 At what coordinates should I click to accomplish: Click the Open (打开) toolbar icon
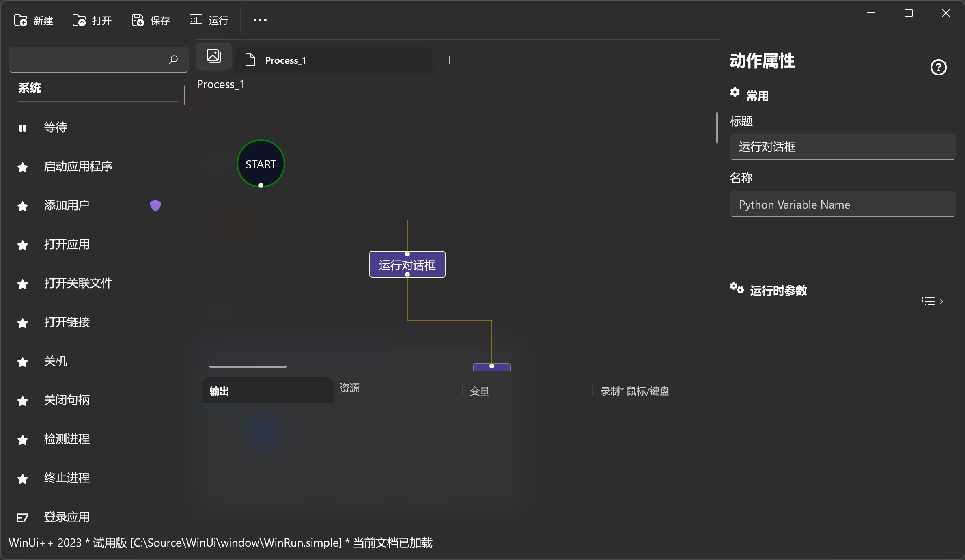click(79, 20)
